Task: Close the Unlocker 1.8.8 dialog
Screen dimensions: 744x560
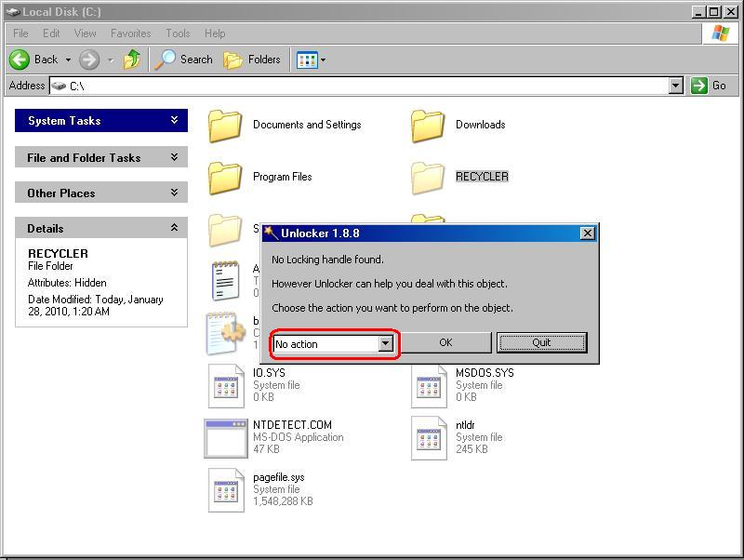Action: point(588,233)
